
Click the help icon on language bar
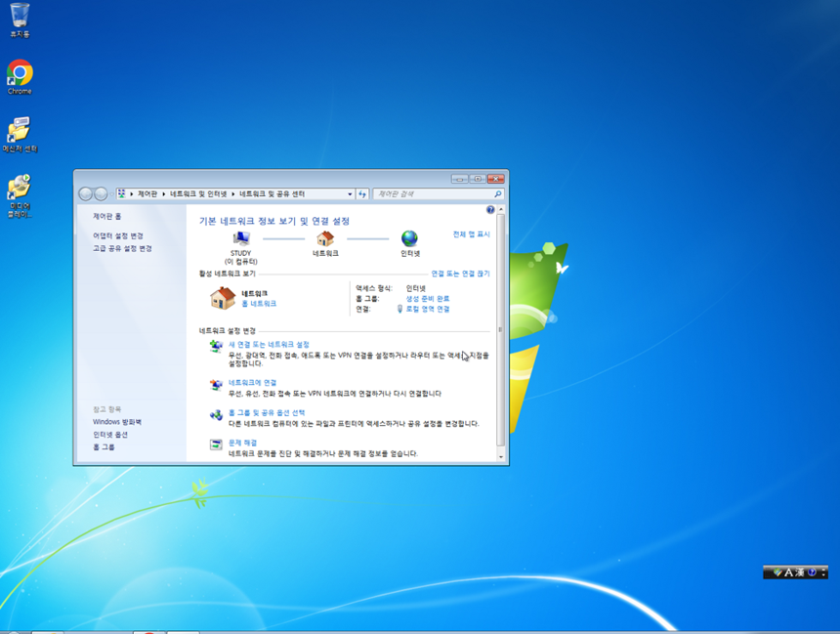click(812, 572)
